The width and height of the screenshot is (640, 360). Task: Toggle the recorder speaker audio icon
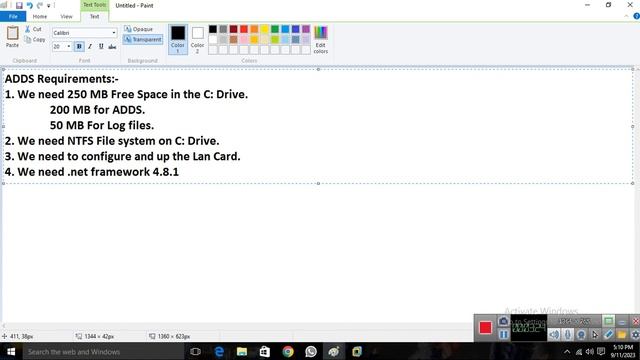[x=554, y=335]
